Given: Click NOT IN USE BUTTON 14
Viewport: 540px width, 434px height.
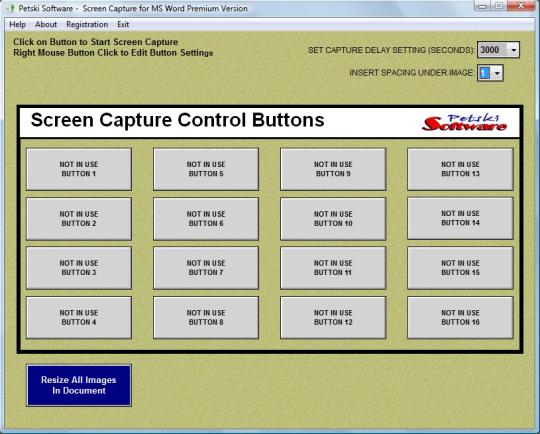Looking at the screenshot, I should point(460,218).
